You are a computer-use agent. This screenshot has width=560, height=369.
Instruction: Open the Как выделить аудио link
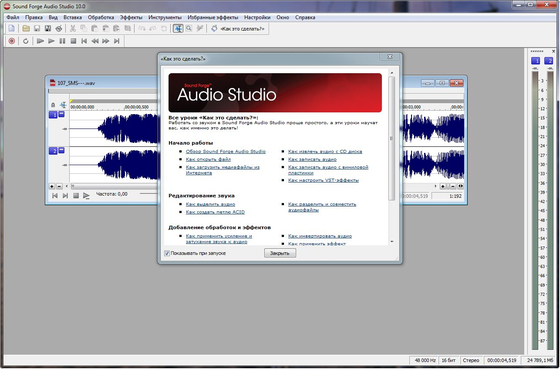point(210,204)
